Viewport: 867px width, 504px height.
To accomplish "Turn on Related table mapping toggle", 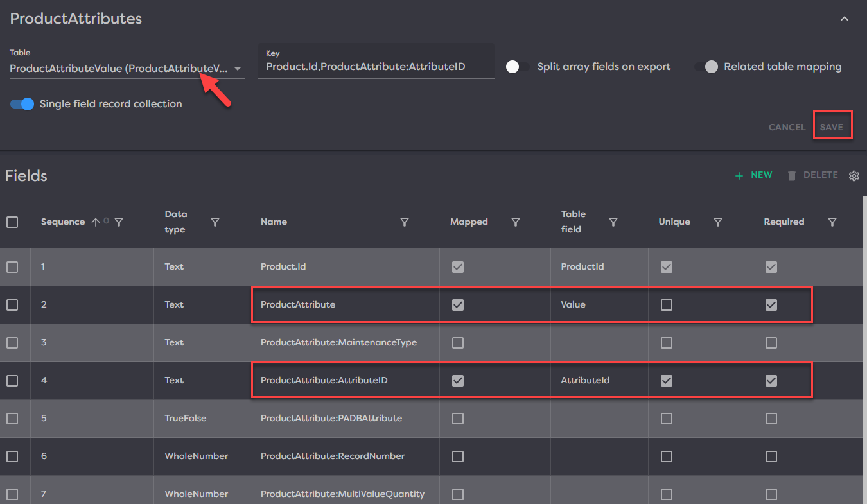I will tap(706, 67).
